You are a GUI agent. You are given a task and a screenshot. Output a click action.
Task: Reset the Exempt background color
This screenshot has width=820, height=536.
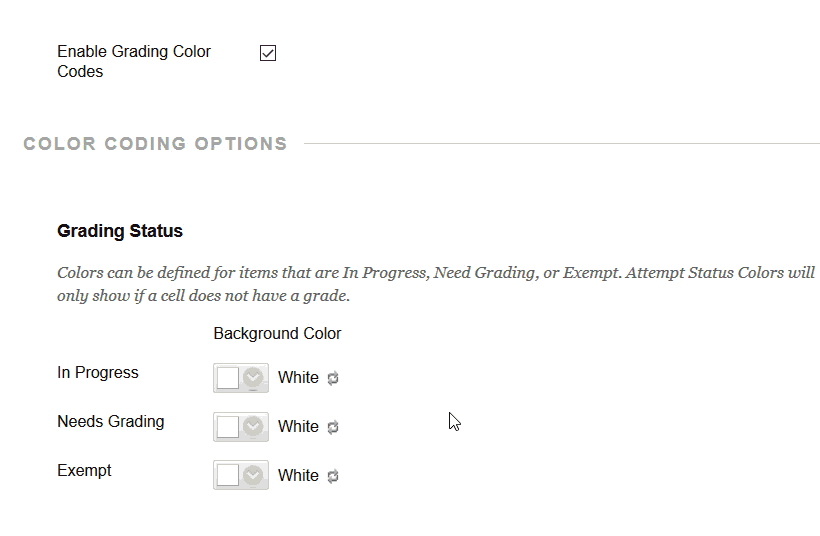click(x=333, y=476)
